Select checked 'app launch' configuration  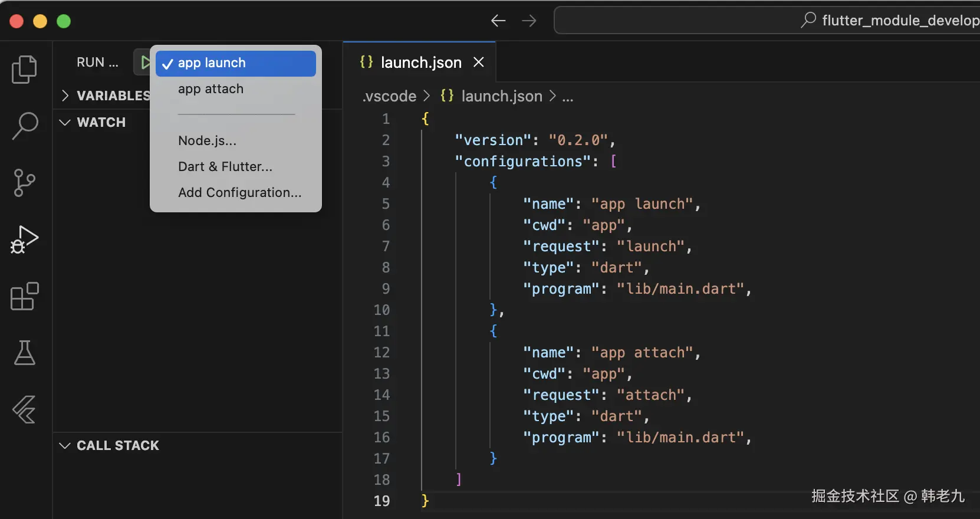point(236,63)
